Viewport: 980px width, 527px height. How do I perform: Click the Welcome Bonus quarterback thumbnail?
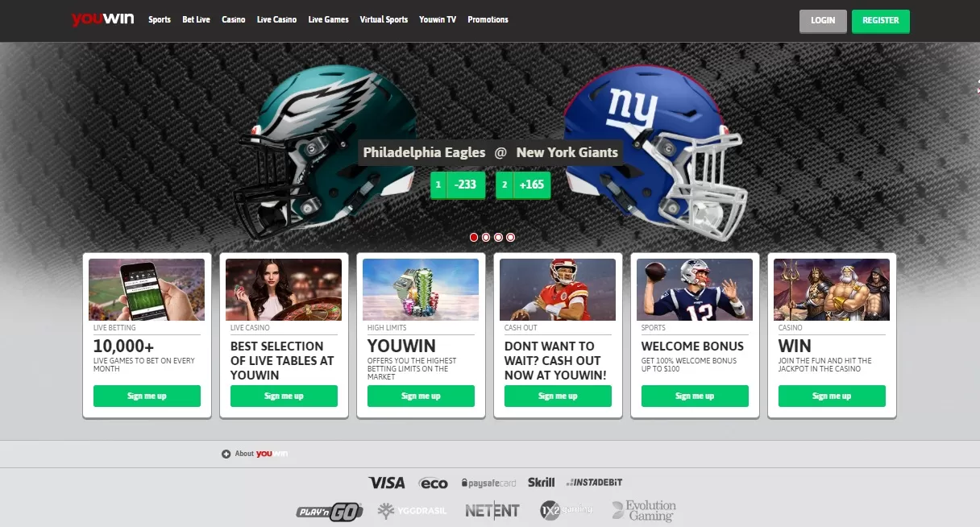tap(695, 289)
